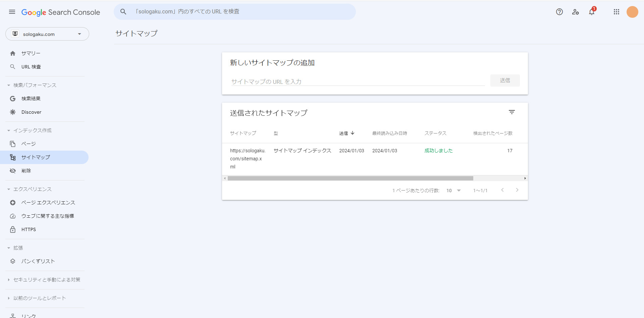The width and height of the screenshot is (644, 318).
Task: Open the sitemap.xml row link
Action: coord(248,158)
